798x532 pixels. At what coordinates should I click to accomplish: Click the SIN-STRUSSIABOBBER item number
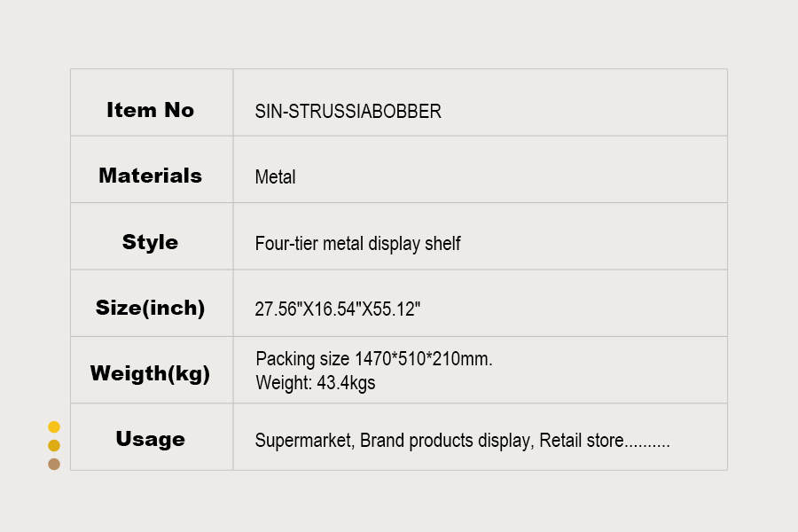[348, 112]
